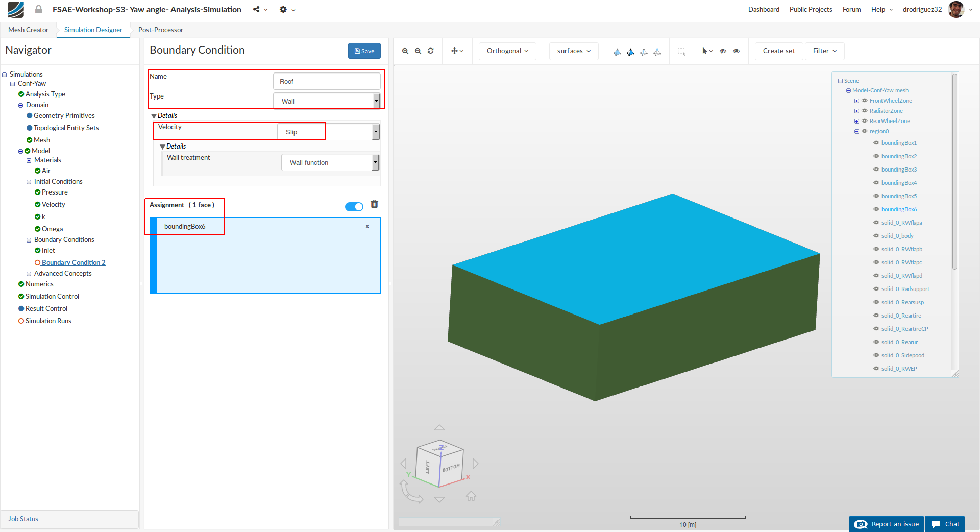Image resolution: width=980 pixels, height=532 pixels.
Task: Expand the Advanced Concepts tree node
Action: 29,274
